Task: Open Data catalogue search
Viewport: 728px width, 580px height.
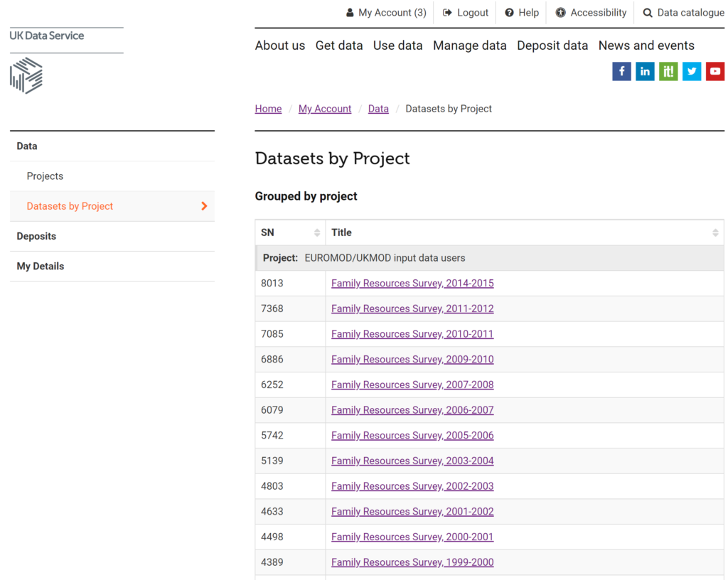Action: [x=683, y=13]
